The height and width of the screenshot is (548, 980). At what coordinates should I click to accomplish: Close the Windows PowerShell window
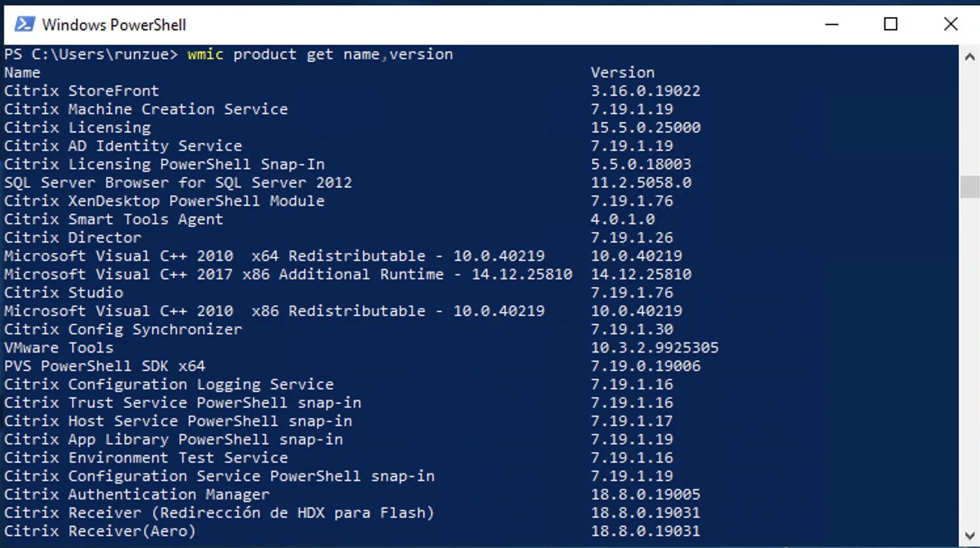click(x=951, y=24)
